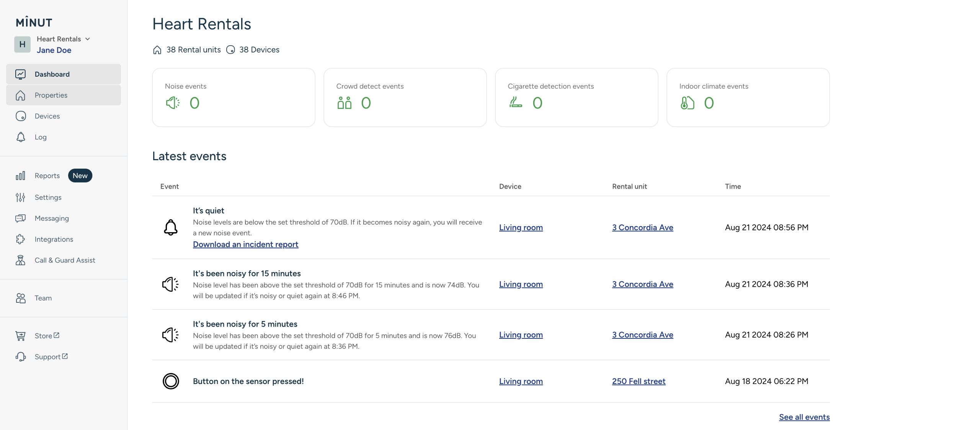Click the Settings sliders icon
The image size is (980, 430).
(x=20, y=197)
